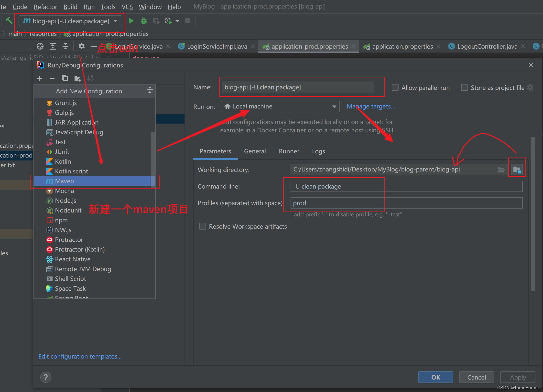Switch to the Runner tab
Screen dimensions: 543x392
pyautogui.click(x=289, y=151)
